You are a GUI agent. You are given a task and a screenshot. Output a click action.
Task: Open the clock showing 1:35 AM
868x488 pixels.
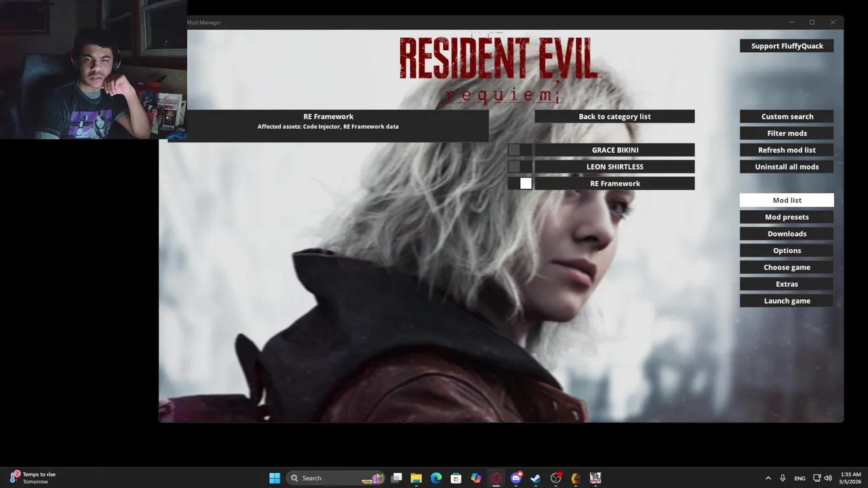(850, 478)
